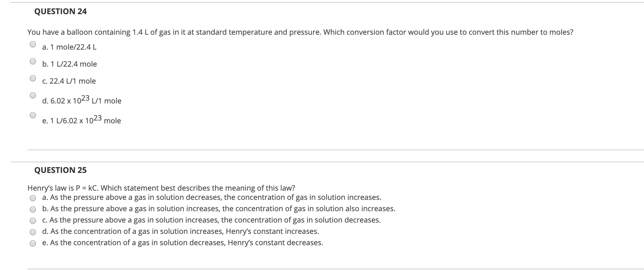
Task: Click the QUESTION 25 heading
Action: click(x=61, y=170)
